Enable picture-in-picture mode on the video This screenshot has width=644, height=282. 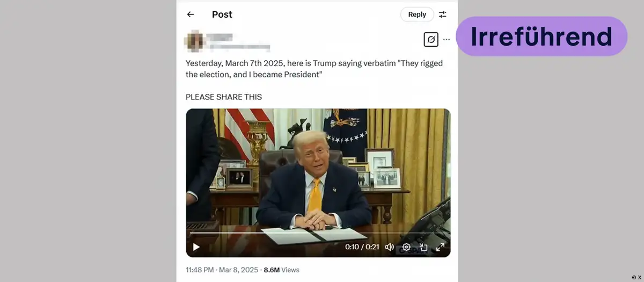[423, 247]
